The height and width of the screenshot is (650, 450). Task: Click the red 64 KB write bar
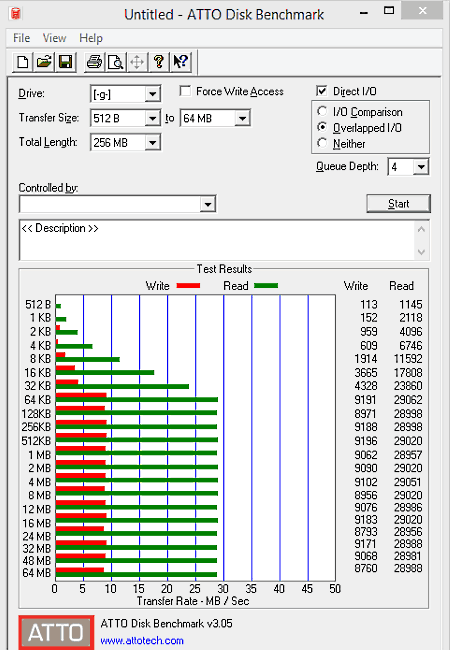point(81,395)
